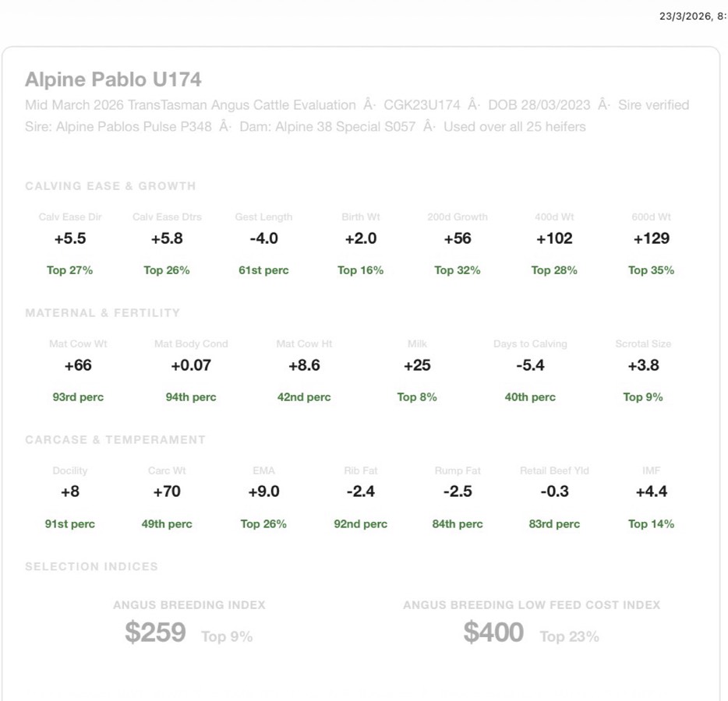Click the Calv Ease Dtrs +5.8 value
The height and width of the screenshot is (701, 728).
coord(167,238)
